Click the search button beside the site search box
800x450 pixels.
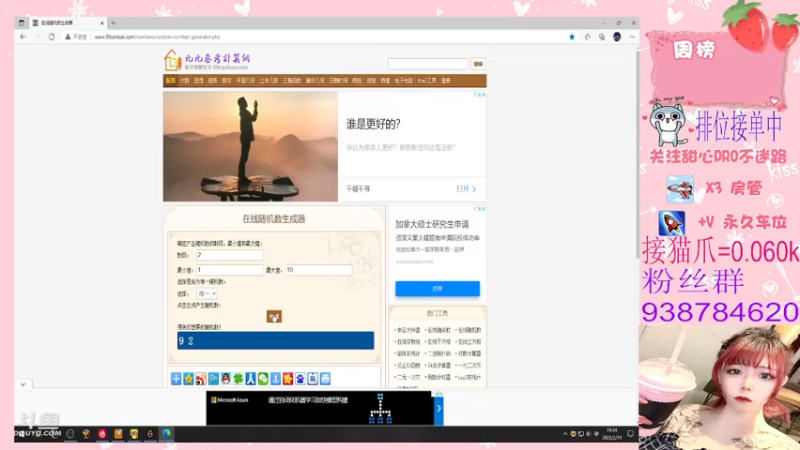click(x=478, y=64)
